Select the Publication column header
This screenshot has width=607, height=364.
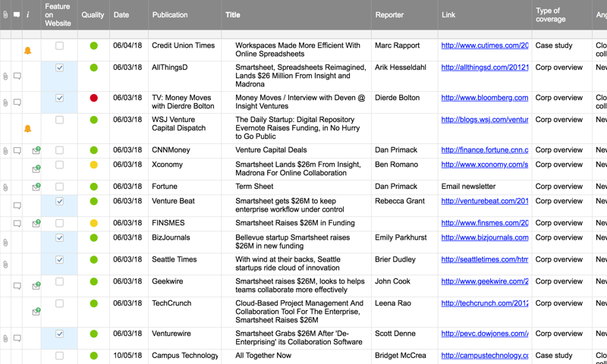tap(184, 14)
